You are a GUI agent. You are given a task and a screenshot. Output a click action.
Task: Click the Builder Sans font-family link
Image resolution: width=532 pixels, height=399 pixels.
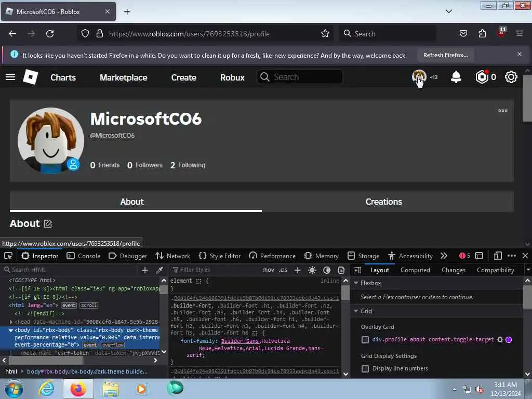(240, 341)
